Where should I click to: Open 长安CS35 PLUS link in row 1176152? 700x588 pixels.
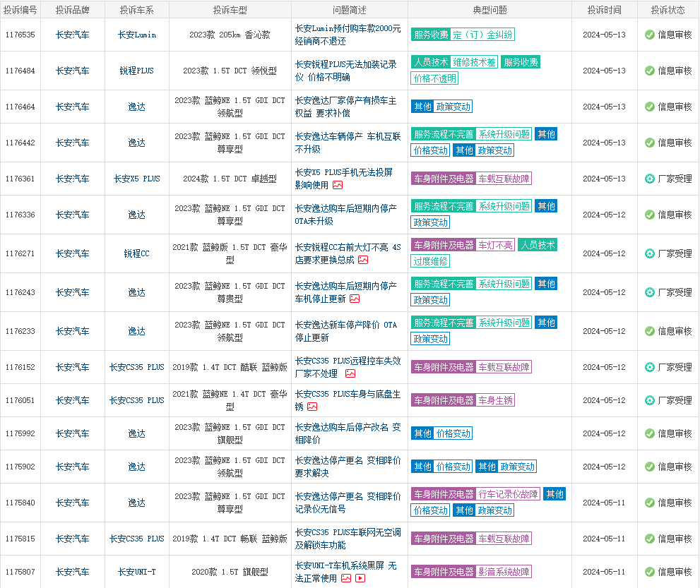pyautogui.click(x=136, y=367)
